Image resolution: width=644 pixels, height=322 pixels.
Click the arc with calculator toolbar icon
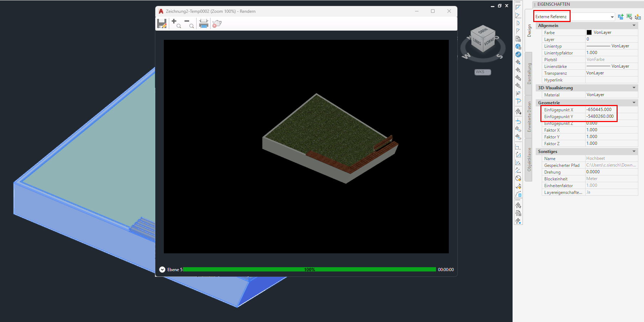(518, 194)
